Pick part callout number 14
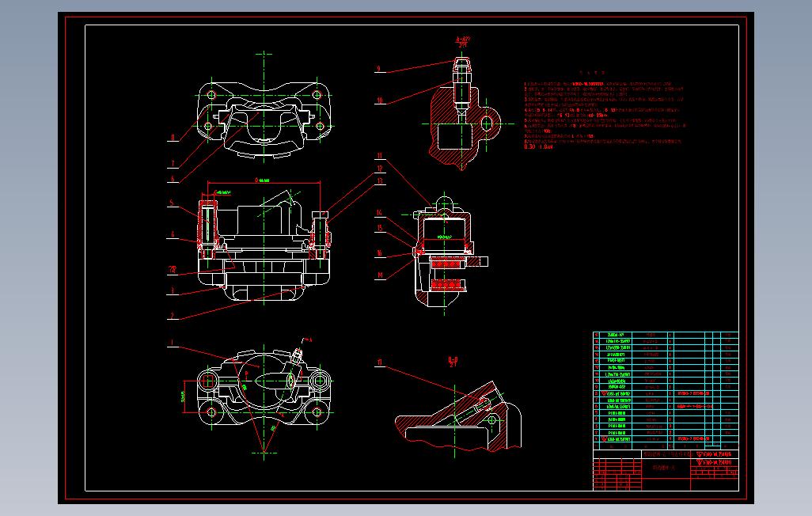Screen dimensions: 812x516 (380, 213)
